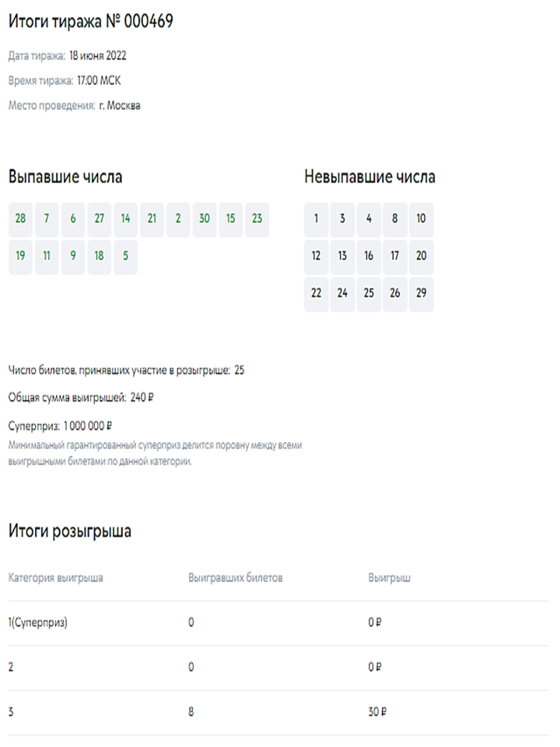
Task: Click undrawn number tile 1
Action: coord(316,219)
